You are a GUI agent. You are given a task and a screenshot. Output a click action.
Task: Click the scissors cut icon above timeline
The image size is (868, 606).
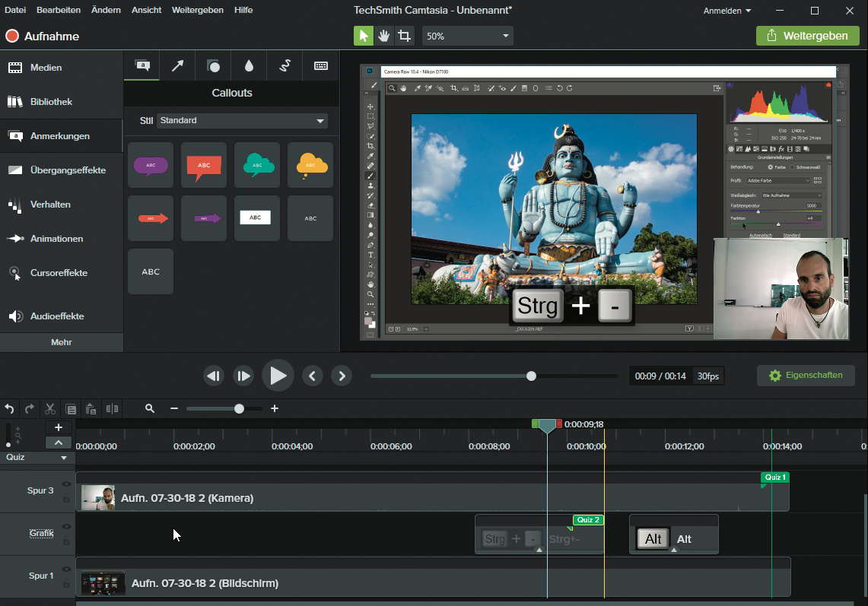click(50, 409)
